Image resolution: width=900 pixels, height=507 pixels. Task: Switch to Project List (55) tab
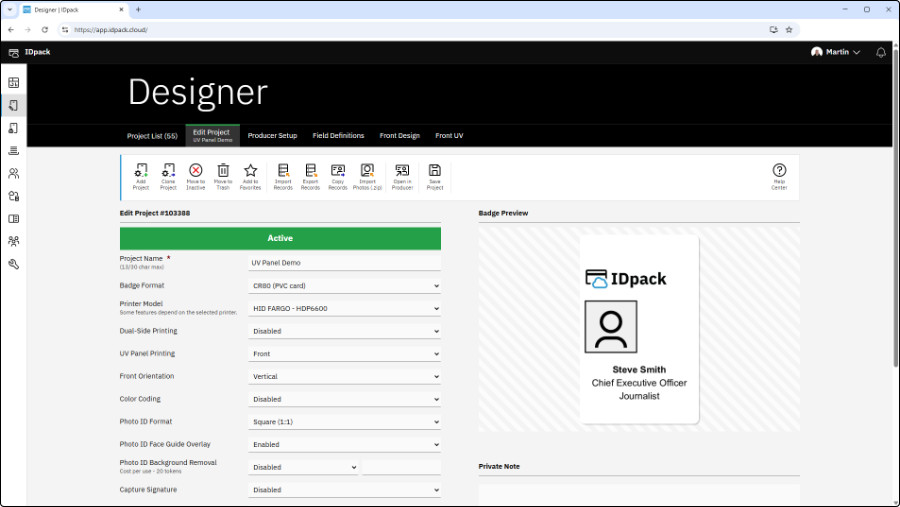click(152, 136)
